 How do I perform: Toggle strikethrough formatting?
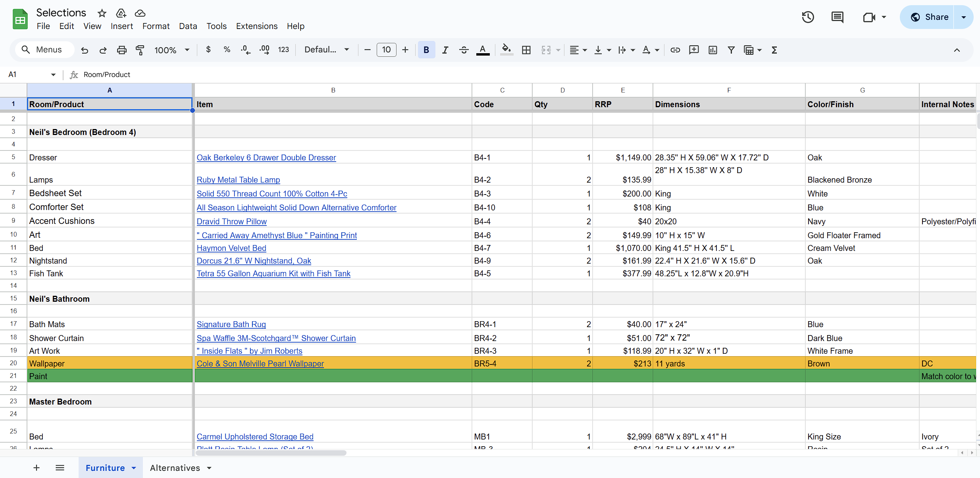tap(464, 50)
